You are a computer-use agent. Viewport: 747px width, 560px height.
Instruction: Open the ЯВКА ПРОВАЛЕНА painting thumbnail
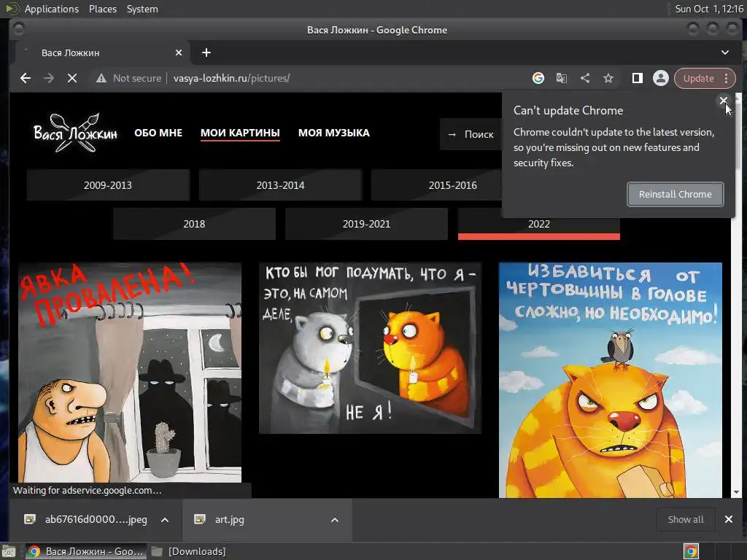point(130,373)
